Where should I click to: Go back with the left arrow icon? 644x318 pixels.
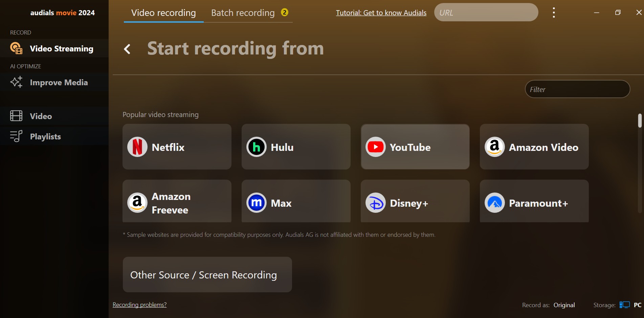coord(127,49)
